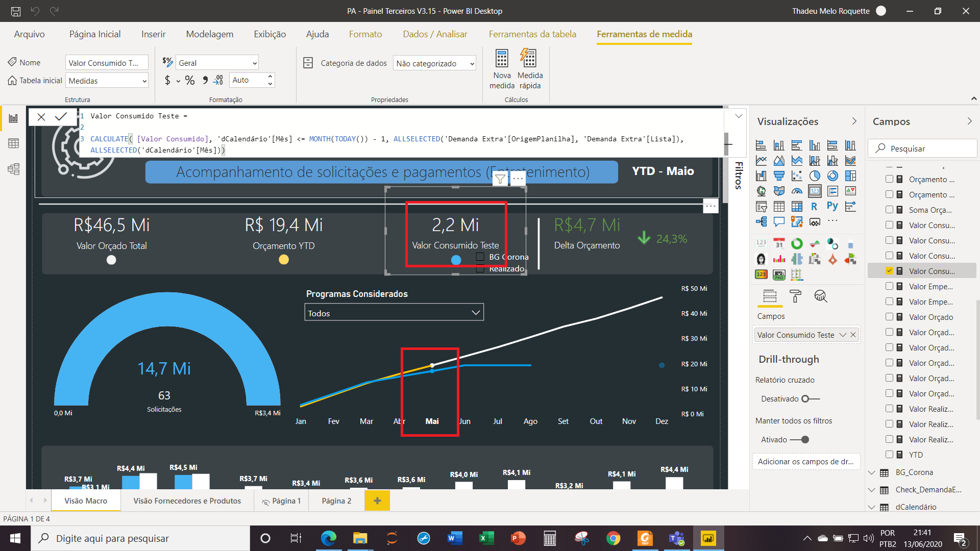This screenshot has height=551, width=980.
Task: Open the Modelagem ribbon tab
Action: pos(209,34)
